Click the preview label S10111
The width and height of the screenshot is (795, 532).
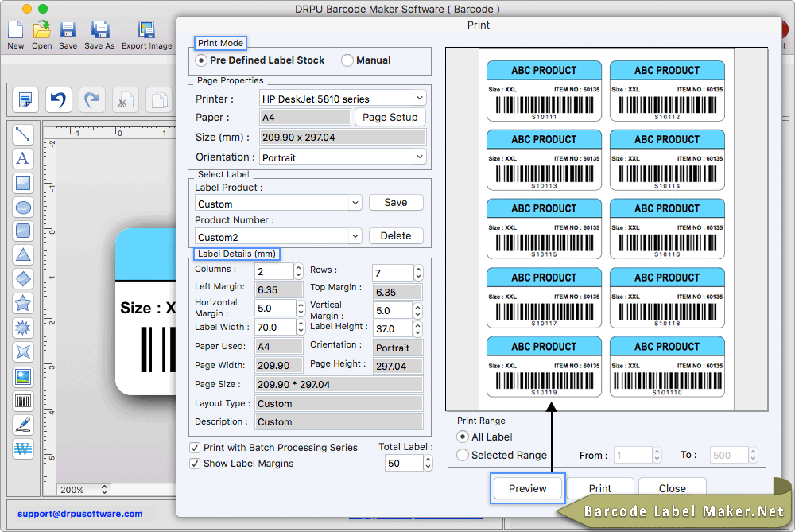click(544, 91)
